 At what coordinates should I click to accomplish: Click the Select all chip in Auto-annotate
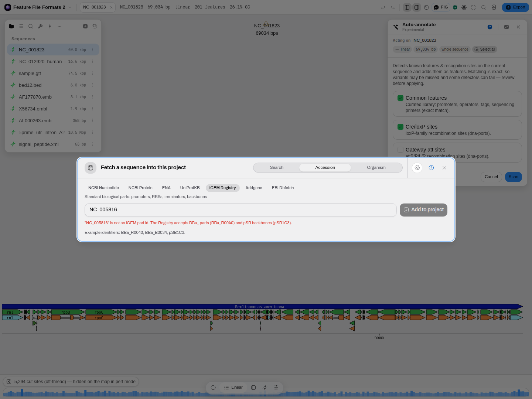485,50
